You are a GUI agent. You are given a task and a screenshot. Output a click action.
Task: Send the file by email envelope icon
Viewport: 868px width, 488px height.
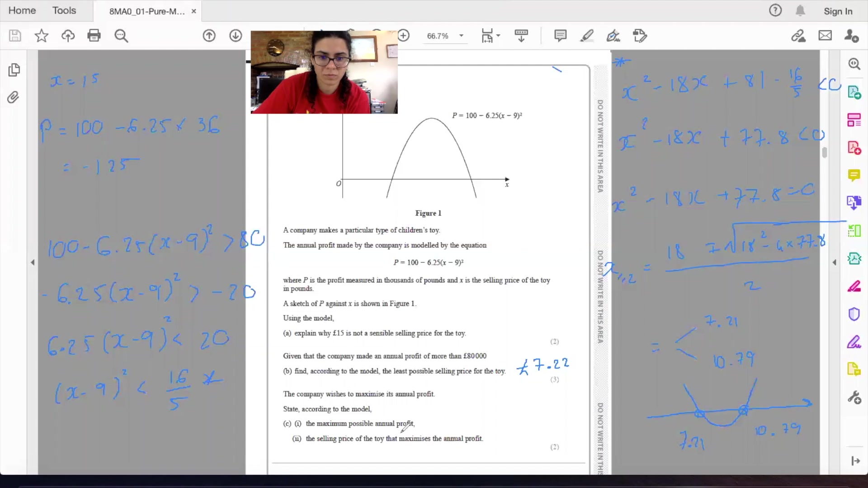825,36
